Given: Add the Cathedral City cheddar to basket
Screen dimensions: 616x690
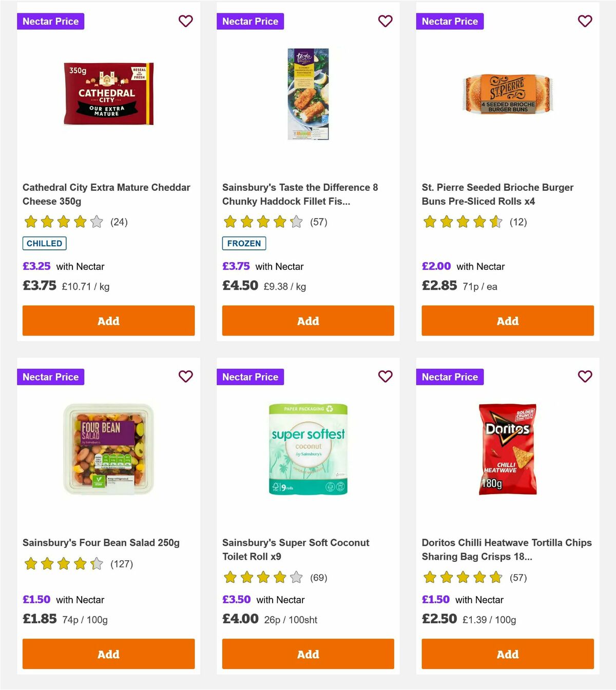Looking at the screenshot, I should [x=108, y=321].
